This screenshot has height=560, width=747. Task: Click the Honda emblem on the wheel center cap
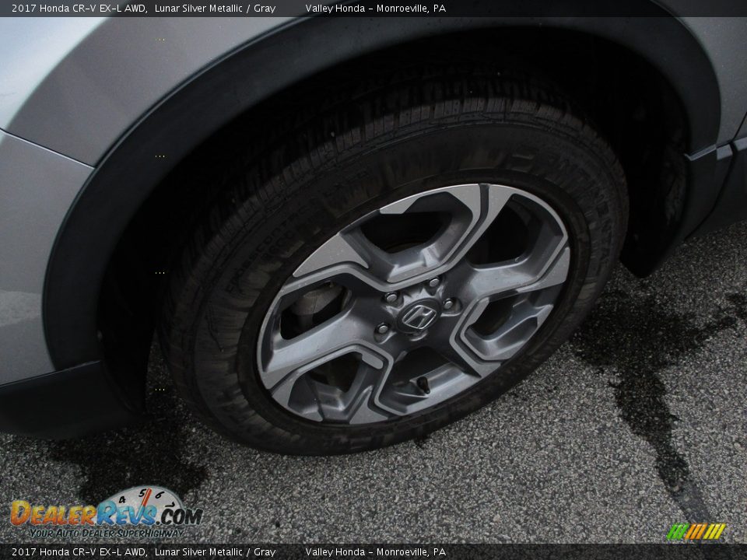pyautogui.click(x=419, y=316)
